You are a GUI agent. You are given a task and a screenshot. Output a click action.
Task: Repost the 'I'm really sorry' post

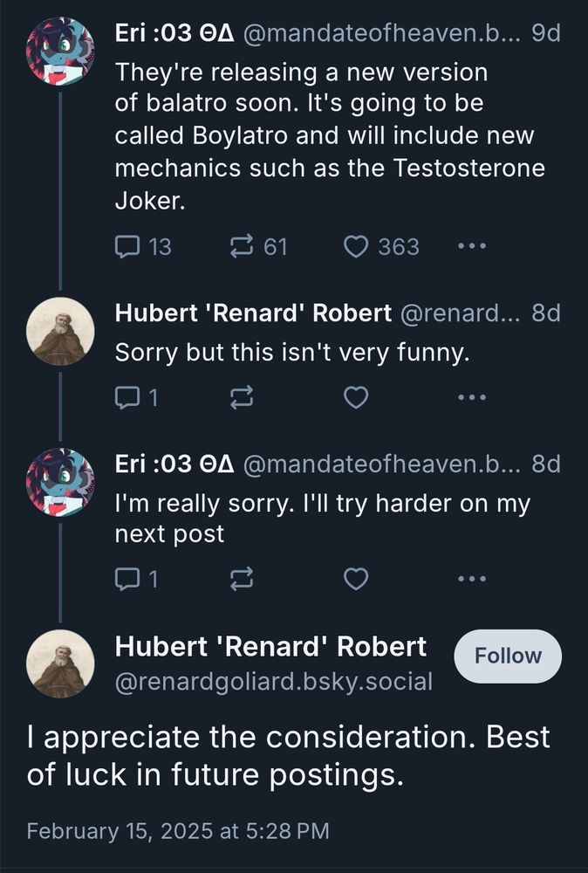[242, 579]
